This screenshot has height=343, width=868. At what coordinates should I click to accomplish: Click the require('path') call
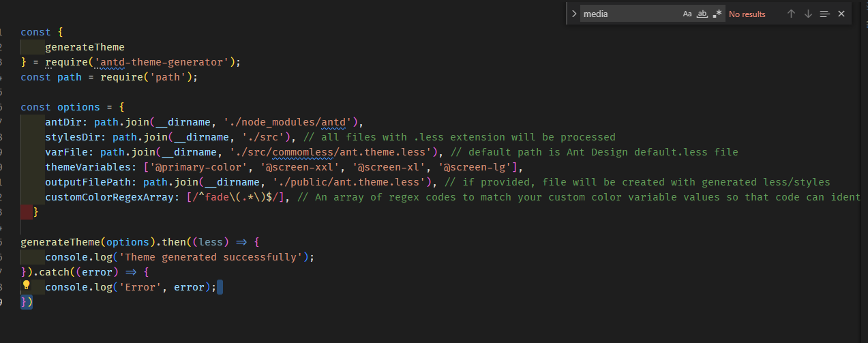146,77
